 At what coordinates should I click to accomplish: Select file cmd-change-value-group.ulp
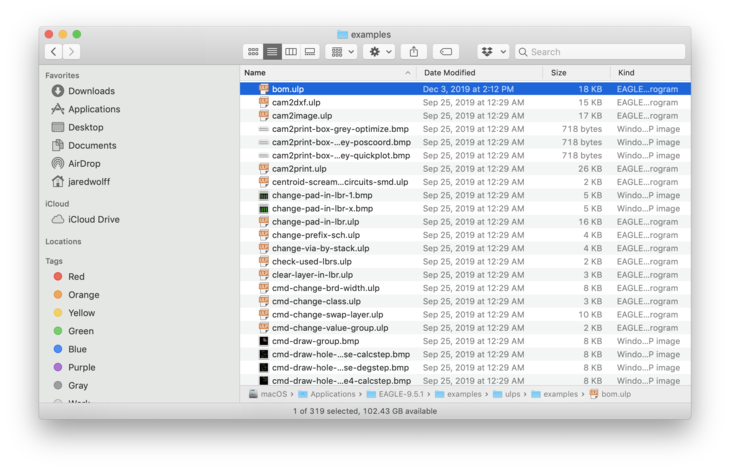(465, 328)
